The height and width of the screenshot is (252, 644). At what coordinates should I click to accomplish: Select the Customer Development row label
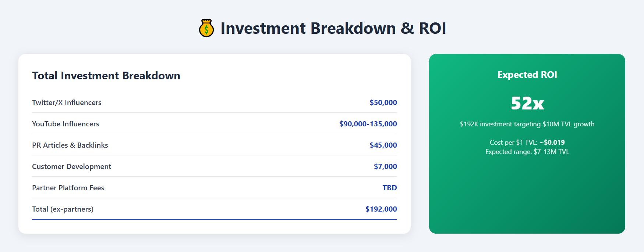coord(71,166)
